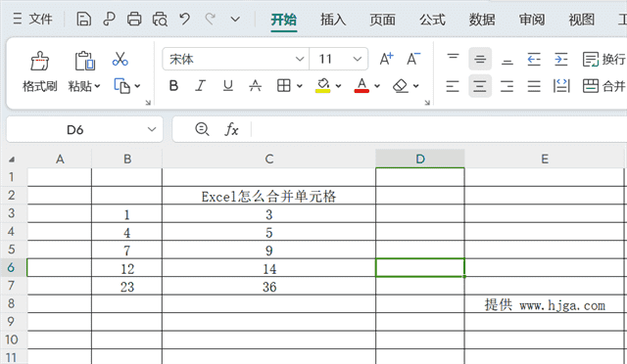Open the font size 11 dropdown

pyautogui.click(x=357, y=59)
